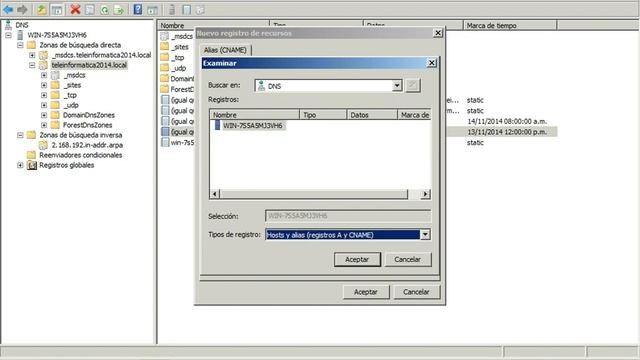Viewport: 640px width, 360px height.
Task: Click the forward arrow toolbar icon
Action: pyautogui.click(x=22, y=9)
